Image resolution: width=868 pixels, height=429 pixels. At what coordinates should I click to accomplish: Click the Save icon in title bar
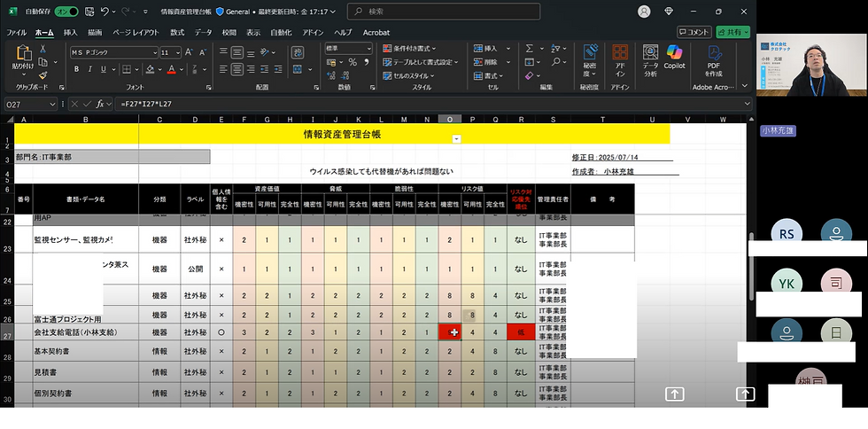pos(89,12)
